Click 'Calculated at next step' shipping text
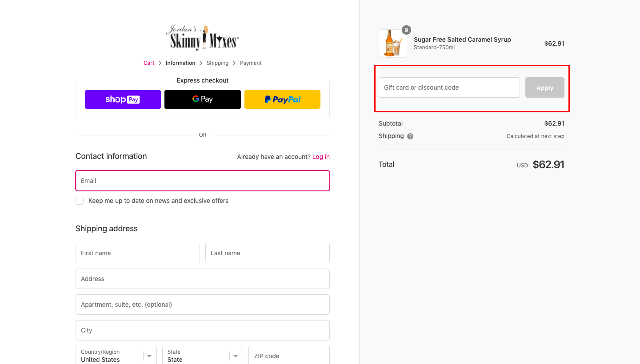This screenshot has height=364, width=640. click(x=536, y=136)
